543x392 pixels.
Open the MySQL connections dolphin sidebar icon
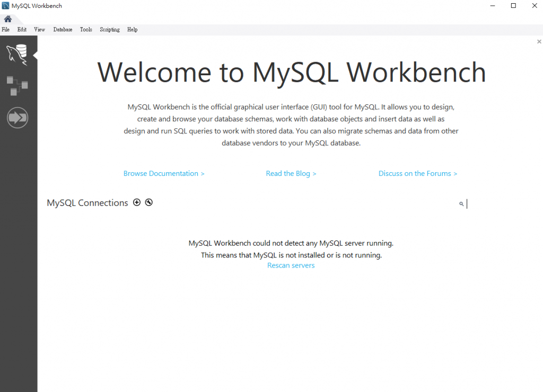[x=17, y=55]
